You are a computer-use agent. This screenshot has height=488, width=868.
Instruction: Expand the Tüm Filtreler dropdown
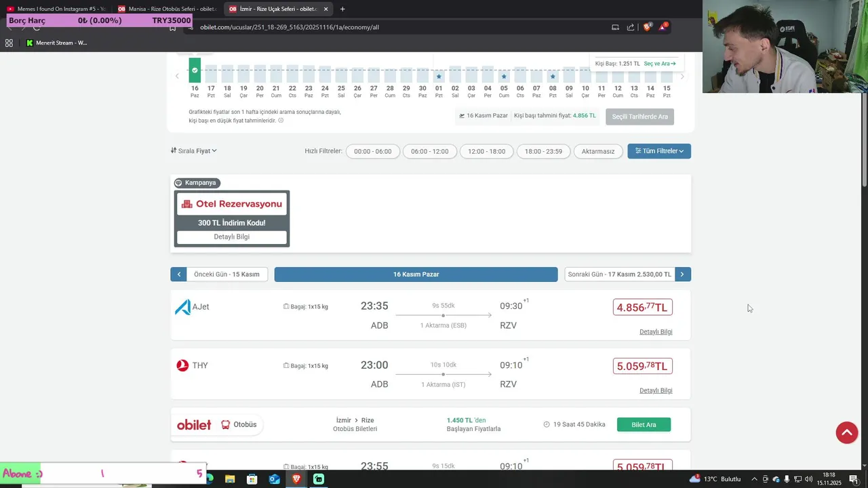(659, 151)
